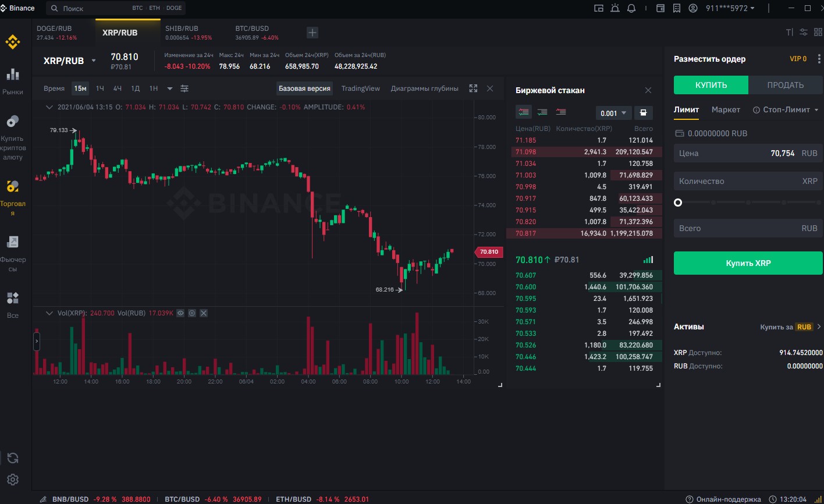The height and width of the screenshot is (504, 824).
Task: Select the 1Д timeframe
Action: [x=136, y=88]
